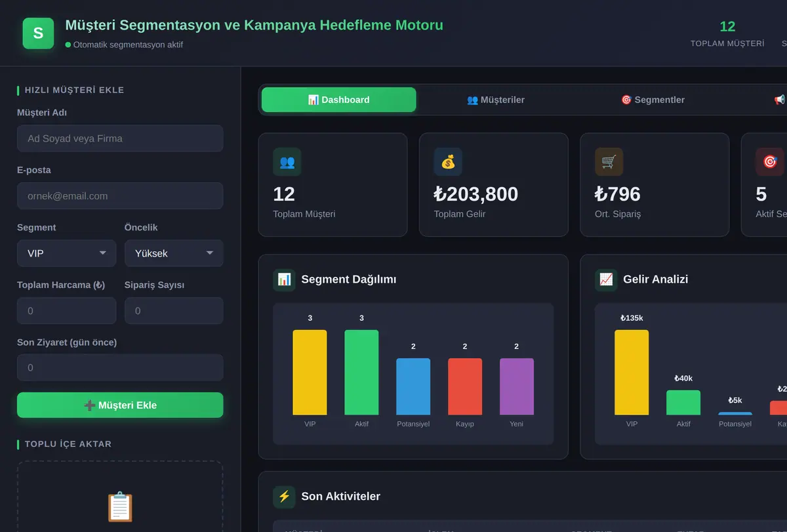Click the people icon in Toplam Müşteri card
Screen dimensions: 787x532
coord(287,161)
